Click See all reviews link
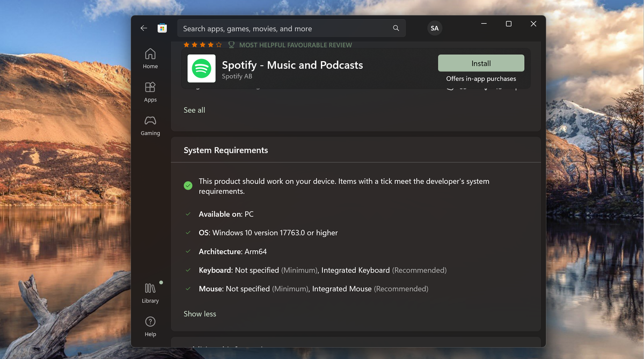The image size is (644, 359). point(194,110)
